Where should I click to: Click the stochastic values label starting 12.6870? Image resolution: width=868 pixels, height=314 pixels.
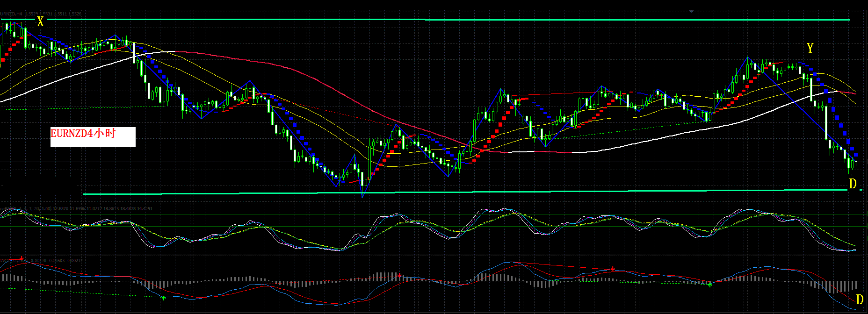click(x=103, y=208)
